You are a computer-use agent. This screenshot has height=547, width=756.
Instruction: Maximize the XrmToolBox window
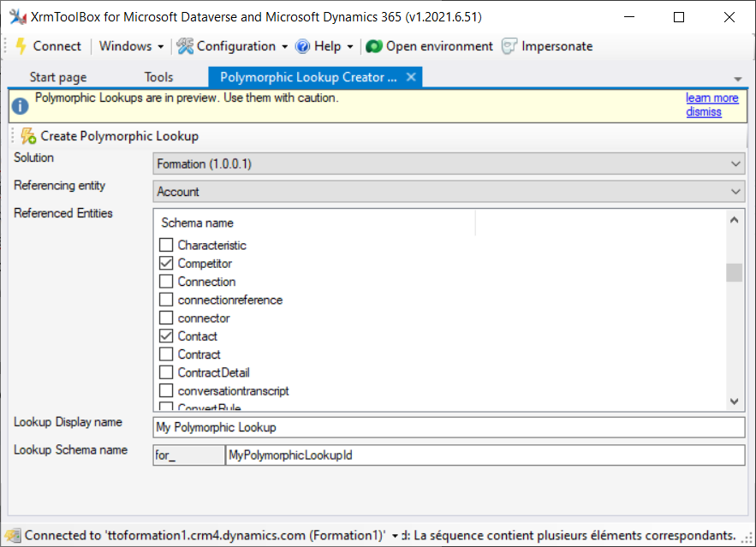(x=679, y=17)
